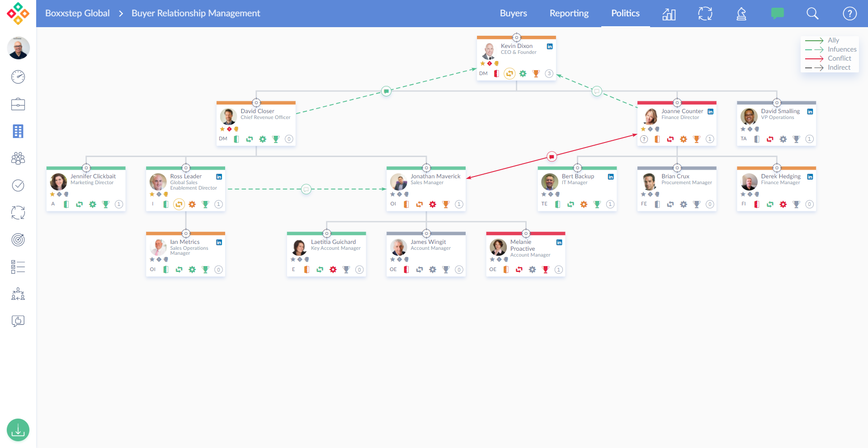Click the chess piece strategy icon
The image size is (868, 448).
[741, 14]
